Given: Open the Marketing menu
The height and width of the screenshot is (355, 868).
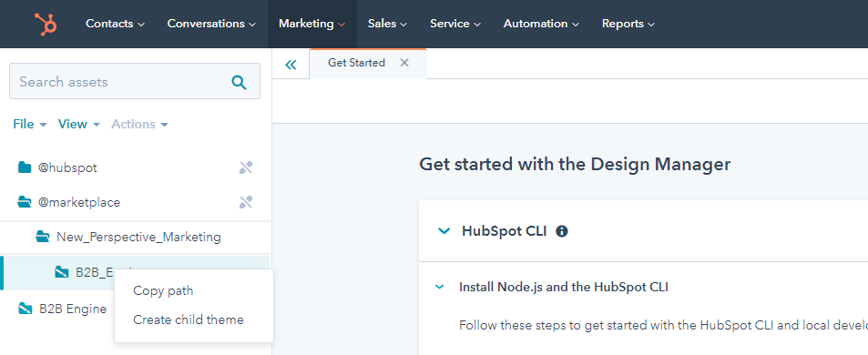Looking at the screenshot, I should tap(312, 24).
